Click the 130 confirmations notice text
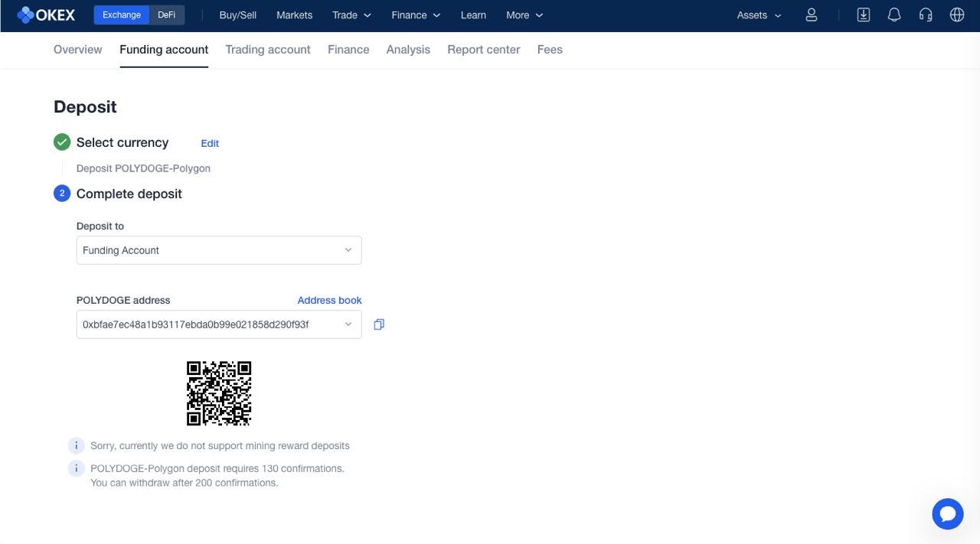Screen dimensions: 980x544 (217, 468)
